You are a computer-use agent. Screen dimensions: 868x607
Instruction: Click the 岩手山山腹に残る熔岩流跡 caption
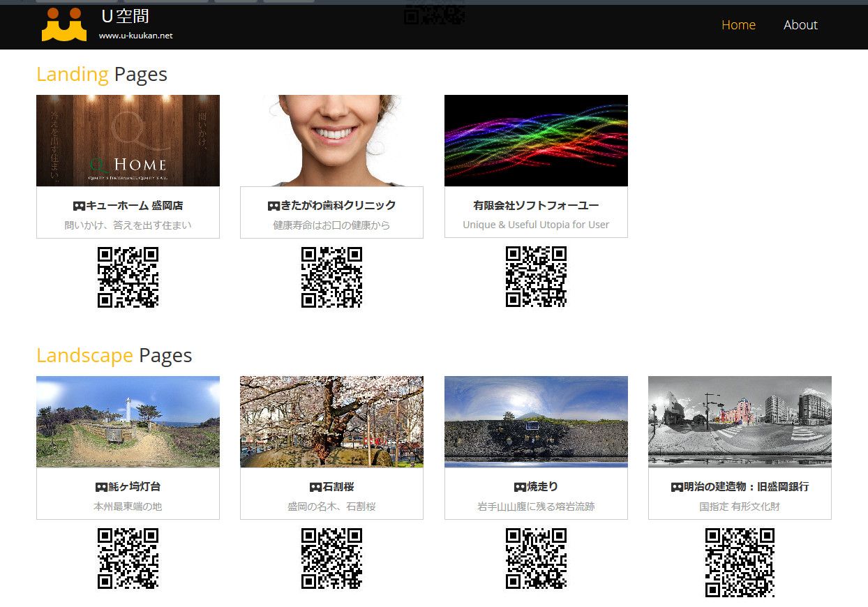[536, 507]
